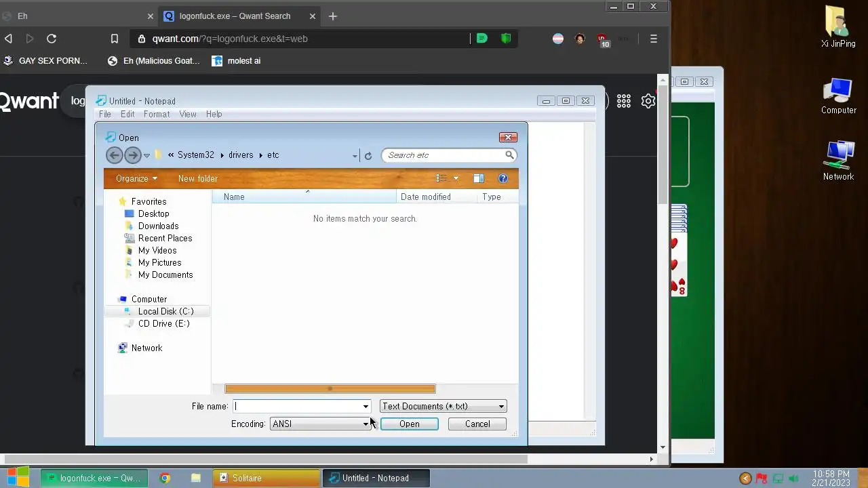The width and height of the screenshot is (868, 488).
Task: Click System32 in address breadcrumb
Action: (x=196, y=155)
